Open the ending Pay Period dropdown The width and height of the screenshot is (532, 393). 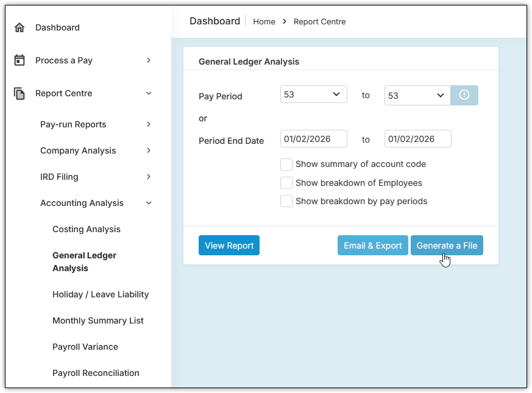tap(417, 96)
